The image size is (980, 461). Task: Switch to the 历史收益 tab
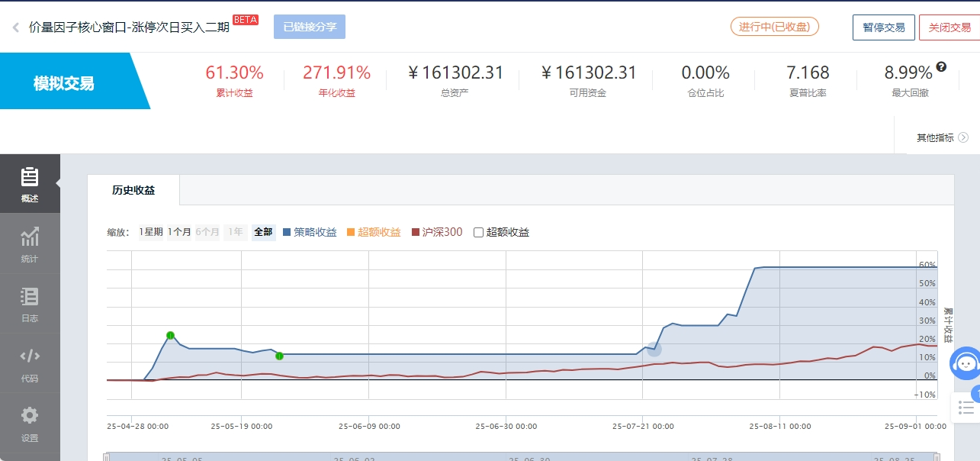point(133,190)
